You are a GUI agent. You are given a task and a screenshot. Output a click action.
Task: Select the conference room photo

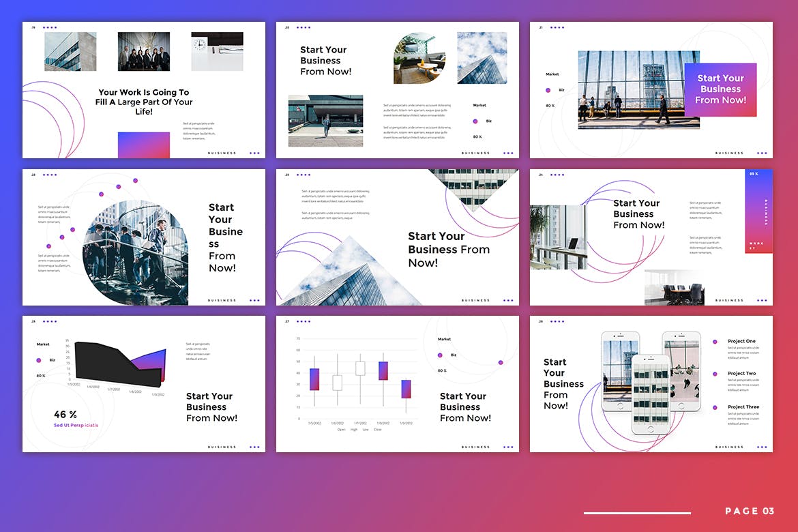click(674, 289)
